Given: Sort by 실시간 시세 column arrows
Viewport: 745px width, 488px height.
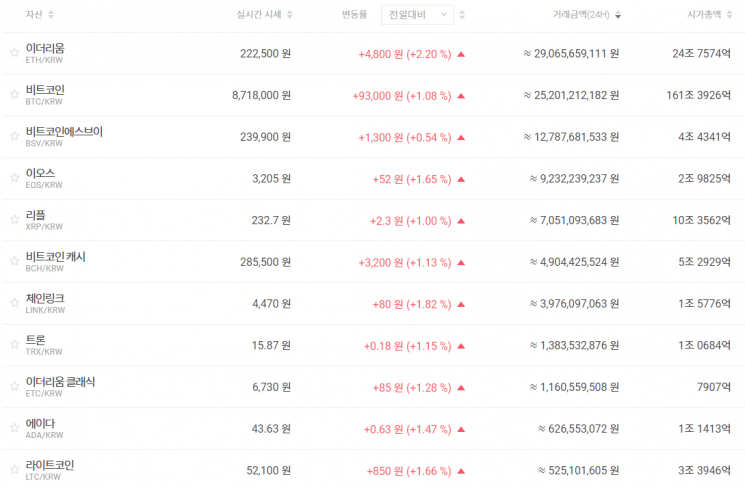Looking at the screenshot, I should (x=289, y=15).
